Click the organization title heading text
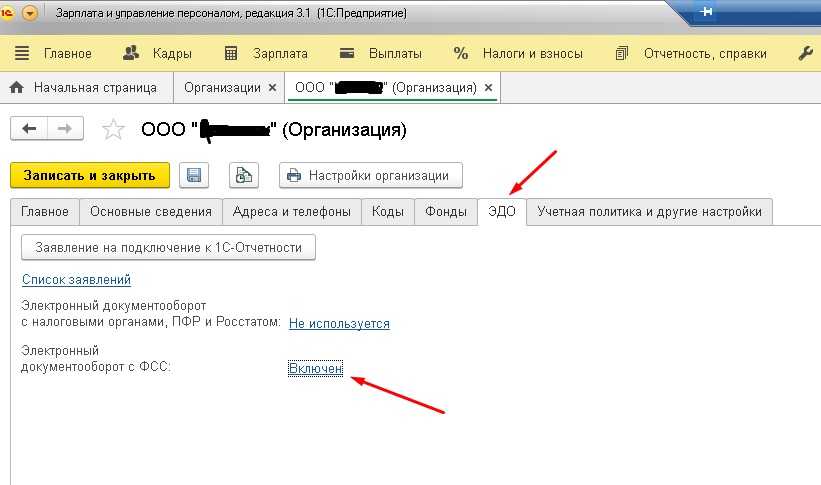Viewport: 821px width, 485px height. 274,130
